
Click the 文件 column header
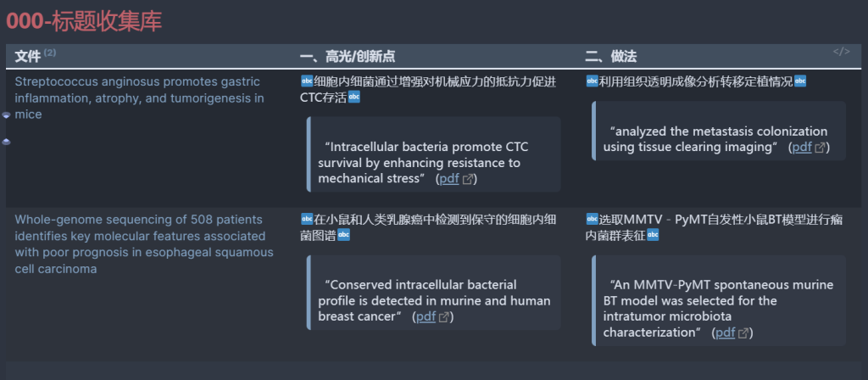28,56
